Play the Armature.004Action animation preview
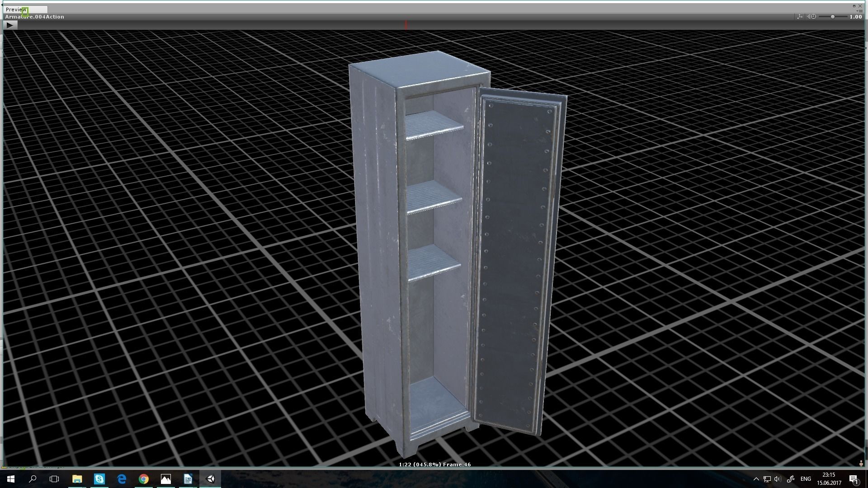 click(x=10, y=25)
